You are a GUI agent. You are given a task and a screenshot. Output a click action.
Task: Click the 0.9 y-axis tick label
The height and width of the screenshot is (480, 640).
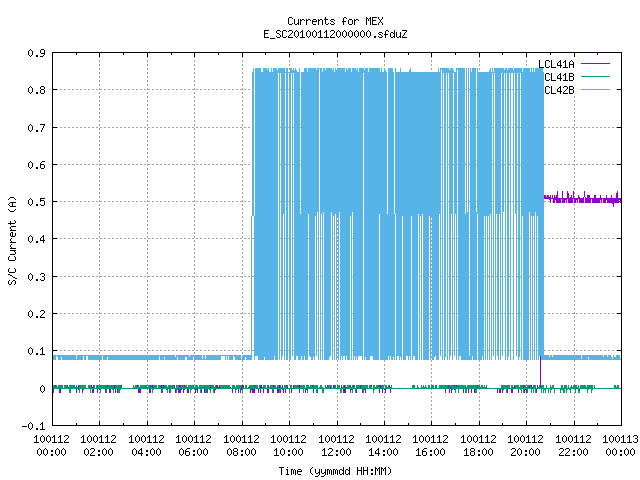(36, 53)
